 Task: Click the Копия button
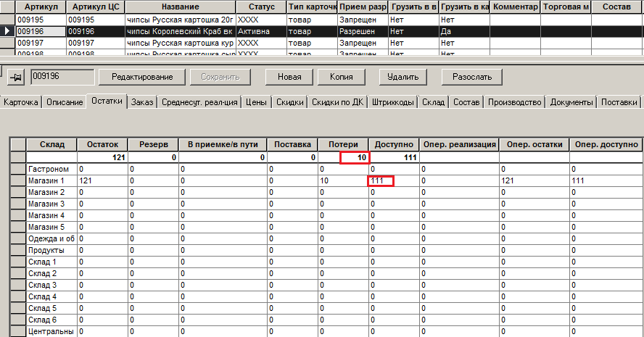[342, 77]
